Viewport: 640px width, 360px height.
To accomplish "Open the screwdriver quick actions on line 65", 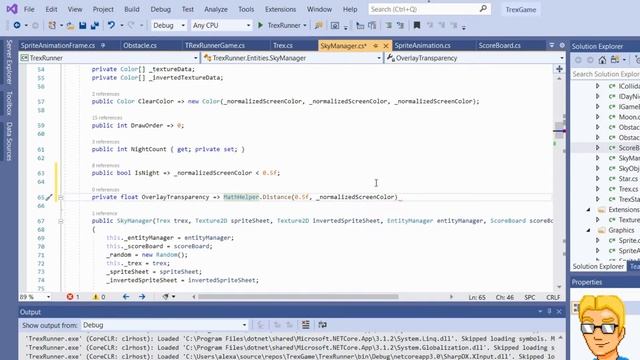I will (x=49, y=197).
